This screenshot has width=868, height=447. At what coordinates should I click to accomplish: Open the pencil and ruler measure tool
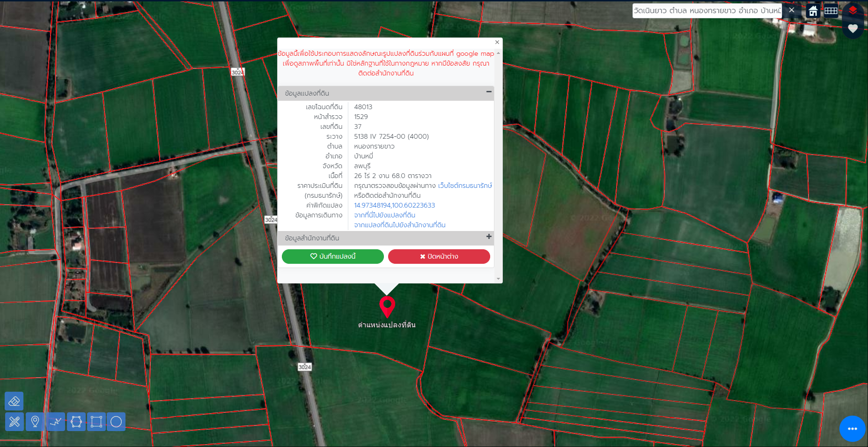[15, 422]
